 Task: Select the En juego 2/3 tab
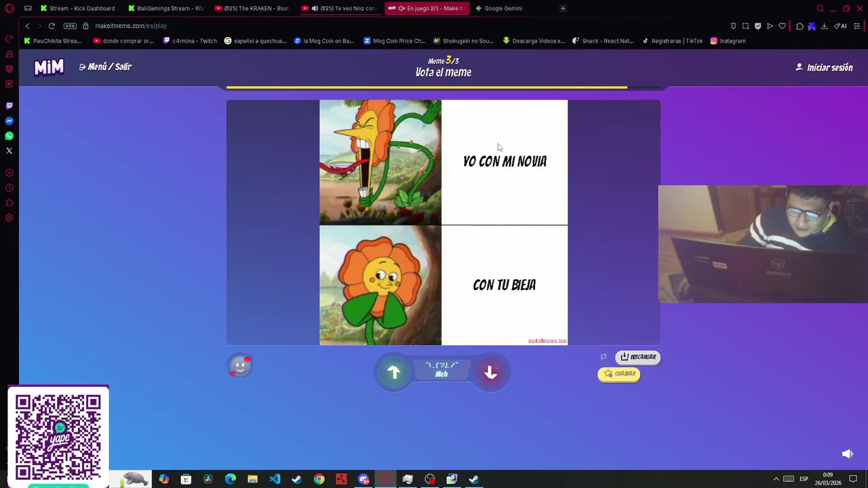point(426,8)
